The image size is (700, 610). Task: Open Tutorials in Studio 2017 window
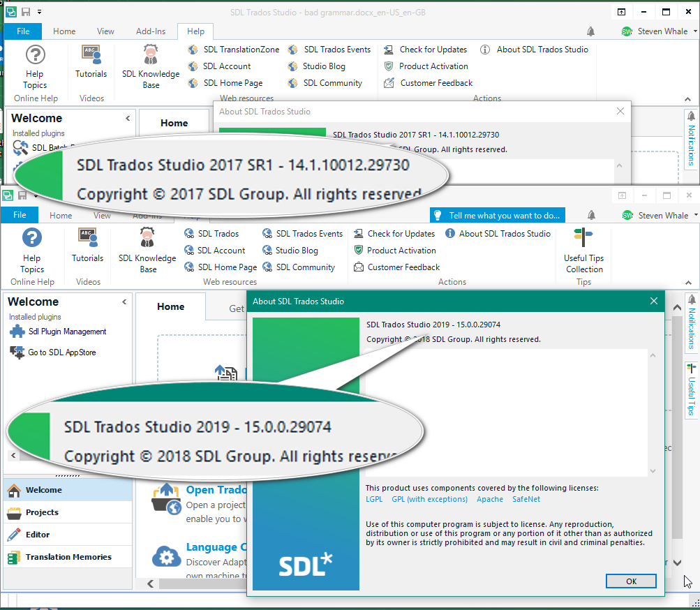[x=91, y=61]
